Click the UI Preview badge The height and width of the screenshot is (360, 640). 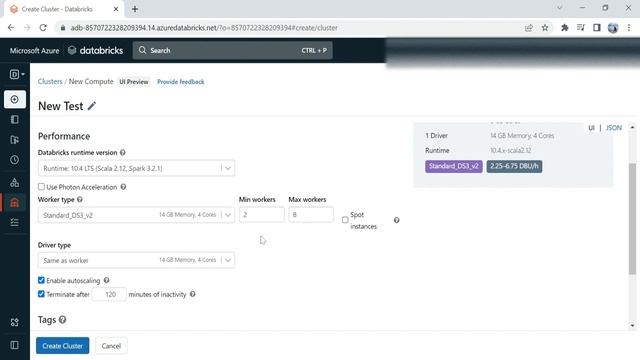coord(134,82)
